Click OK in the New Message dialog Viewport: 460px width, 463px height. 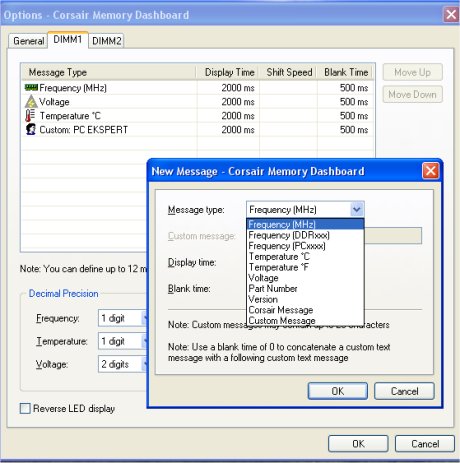[338, 391]
